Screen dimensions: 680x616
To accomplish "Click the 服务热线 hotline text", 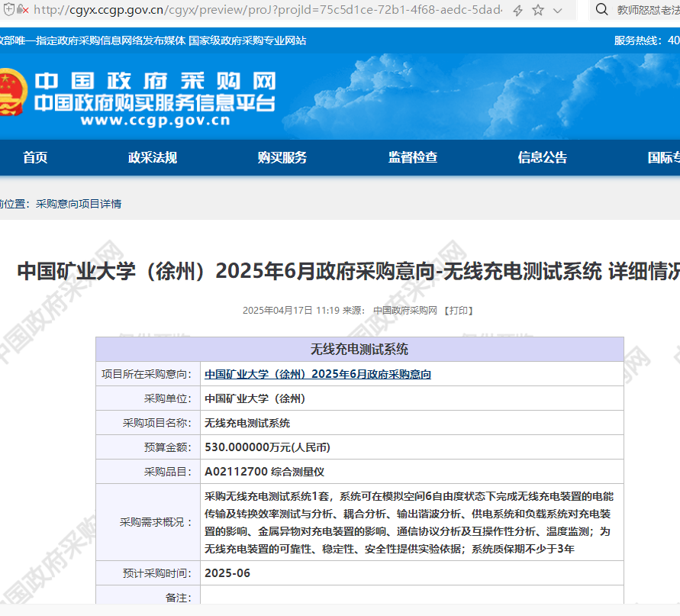I will 646,40.
